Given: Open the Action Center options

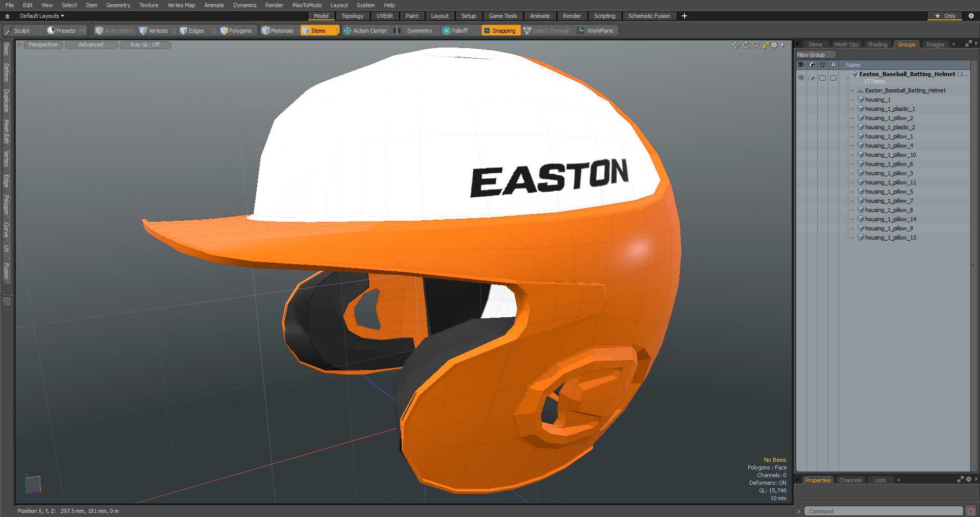Looking at the screenshot, I should [365, 31].
